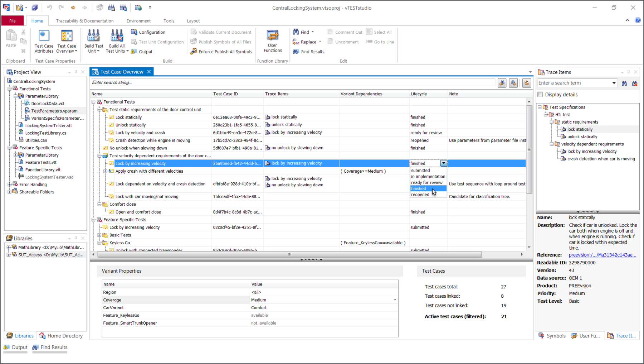Click the Comment Out icon

click(x=330, y=32)
